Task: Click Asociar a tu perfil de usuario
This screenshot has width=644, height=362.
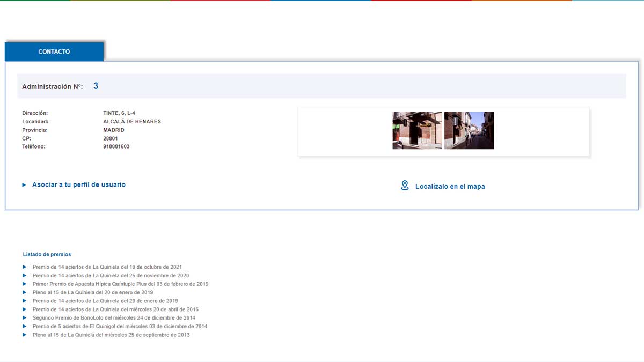Action: click(79, 184)
